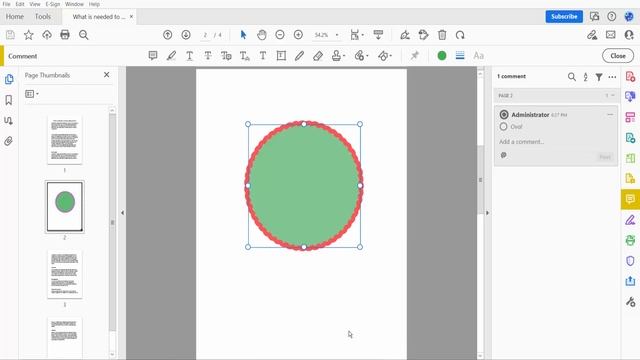Open the View menu

(x=35, y=4)
